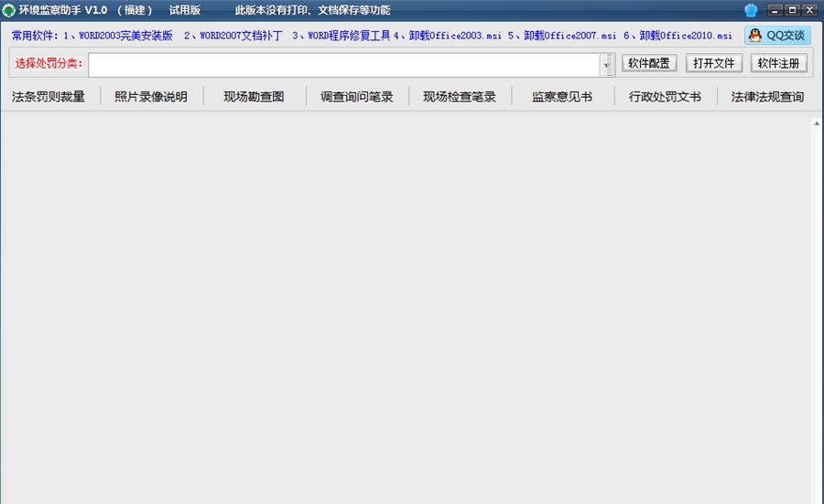Click the 软件配置 button
The image size is (824, 504).
[x=649, y=63]
